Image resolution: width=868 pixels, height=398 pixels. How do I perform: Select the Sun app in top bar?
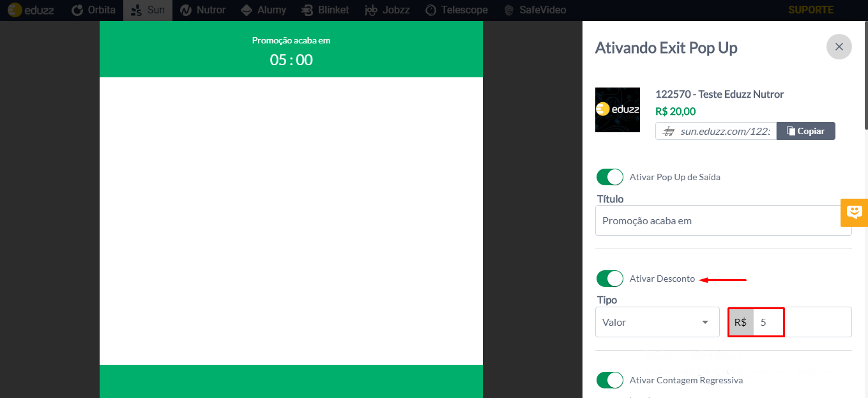148,10
